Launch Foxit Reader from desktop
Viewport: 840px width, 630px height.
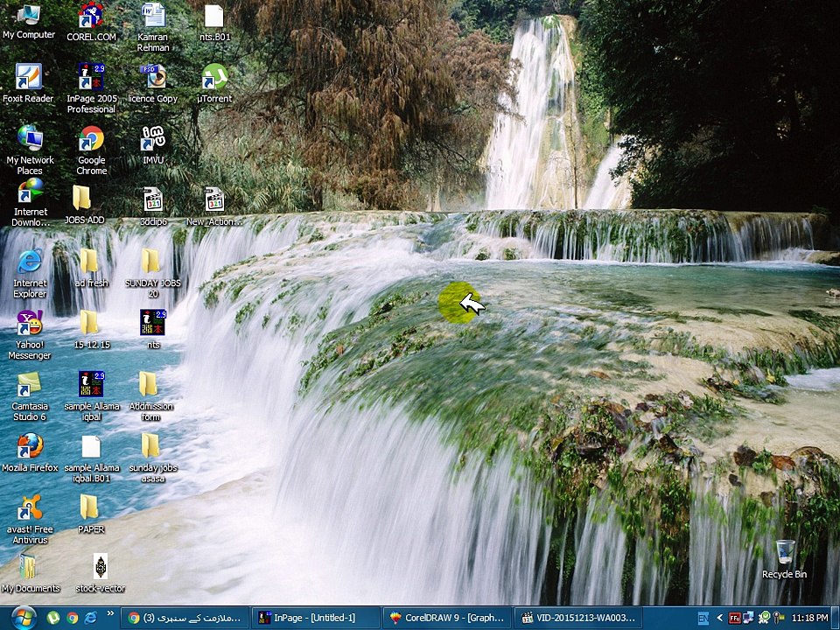click(x=28, y=84)
